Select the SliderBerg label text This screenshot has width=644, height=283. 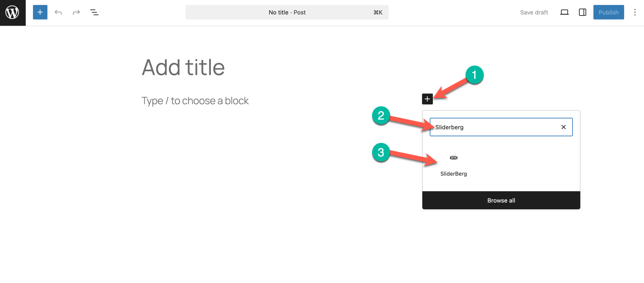point(453,173)
